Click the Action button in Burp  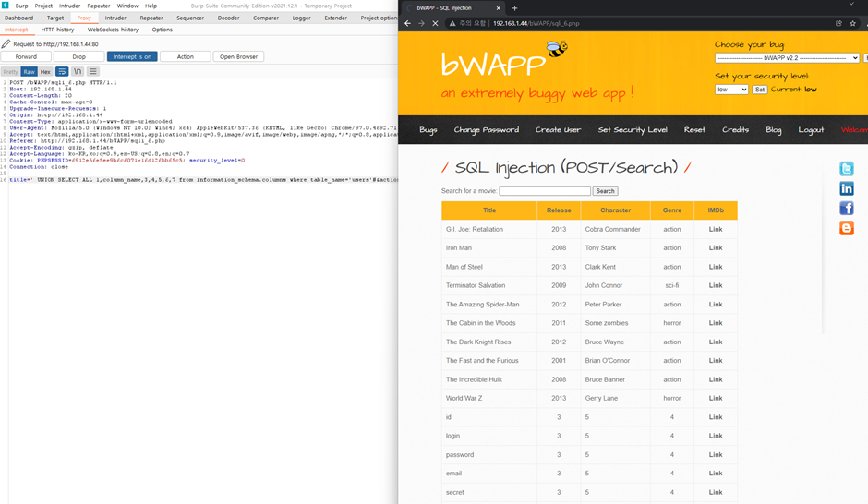[x=186, y=56]
